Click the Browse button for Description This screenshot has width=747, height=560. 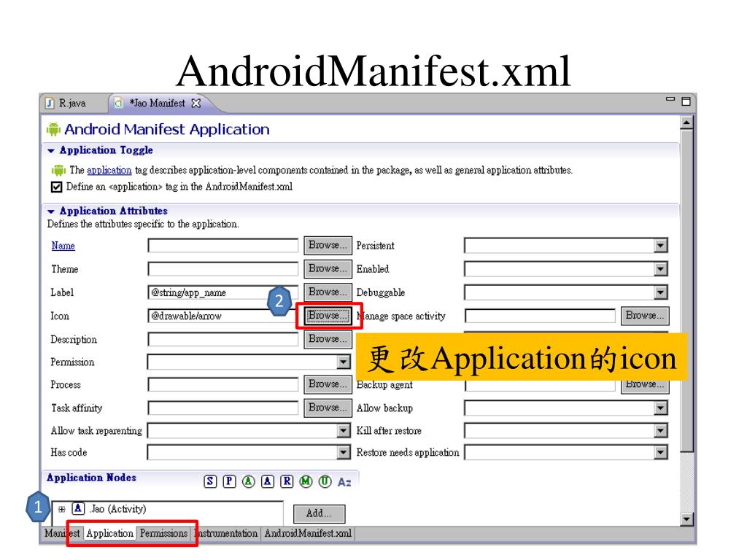(x=328, y=339)
